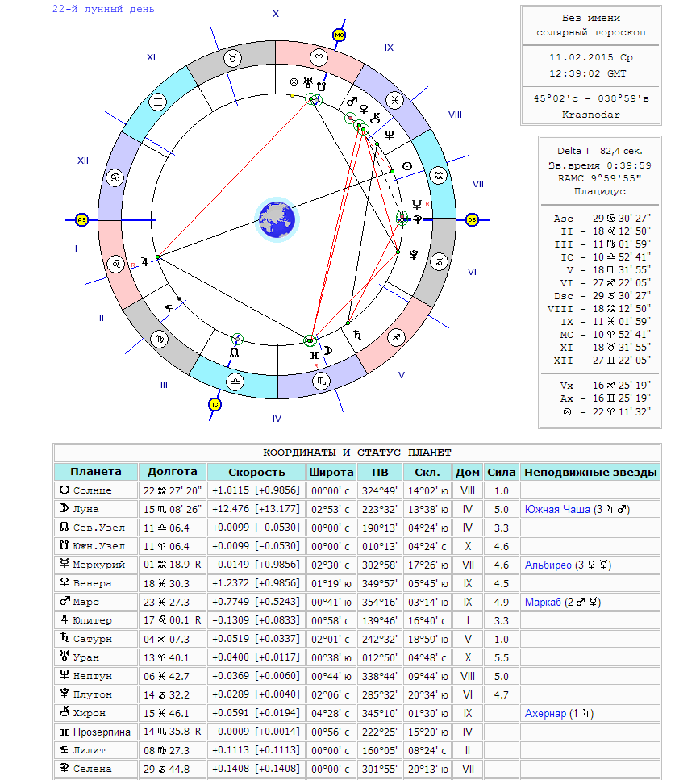Click the yellow DS descendant marker
Viewport: 700px width, 780px height.
pos(472,220)
